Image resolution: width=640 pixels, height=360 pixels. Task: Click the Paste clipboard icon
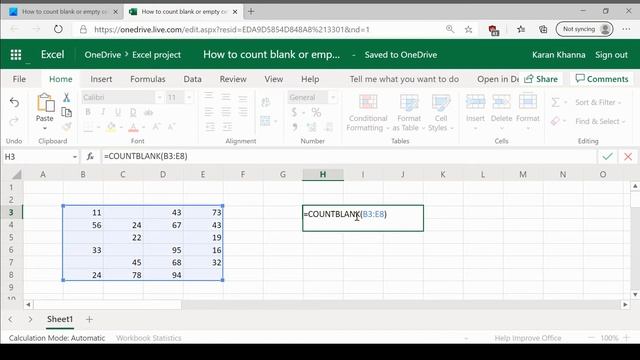coord(45,102)
